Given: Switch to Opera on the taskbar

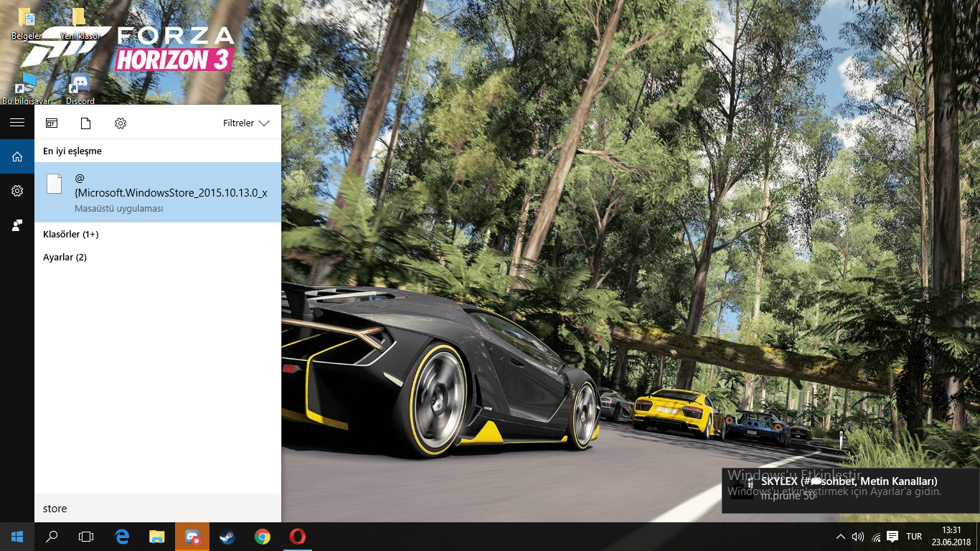Looking at the screenshot, I should 298,537.
